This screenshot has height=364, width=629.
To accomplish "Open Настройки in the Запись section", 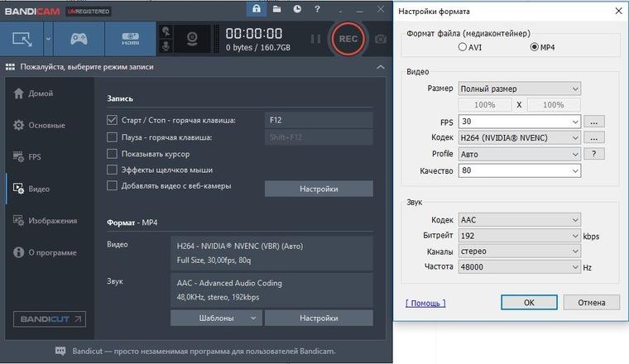I will point(319,189).
